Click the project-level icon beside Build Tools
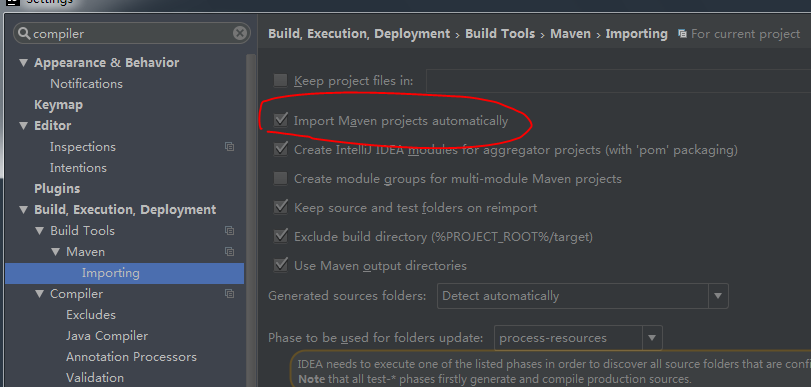Viewport: 811px width, 387px height. coord(230,231)
